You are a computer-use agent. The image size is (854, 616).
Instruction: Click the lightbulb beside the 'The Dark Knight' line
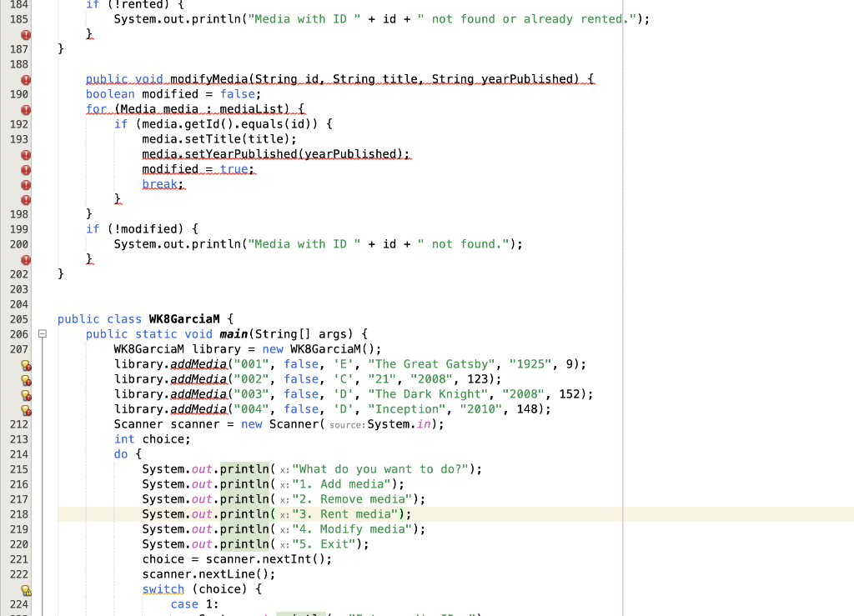pos(26,394)
